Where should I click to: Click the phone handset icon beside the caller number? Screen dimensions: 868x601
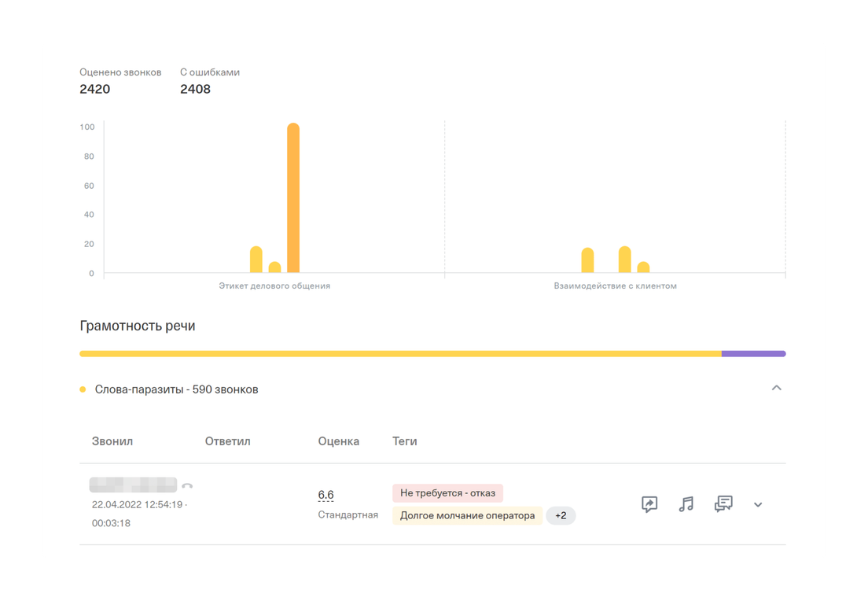(x=187, y=486)
